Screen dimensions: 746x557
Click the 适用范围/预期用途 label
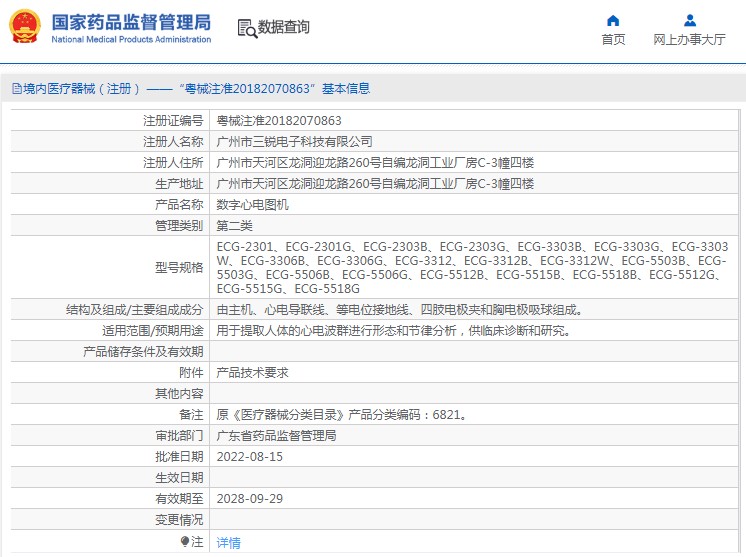(153, 331)
